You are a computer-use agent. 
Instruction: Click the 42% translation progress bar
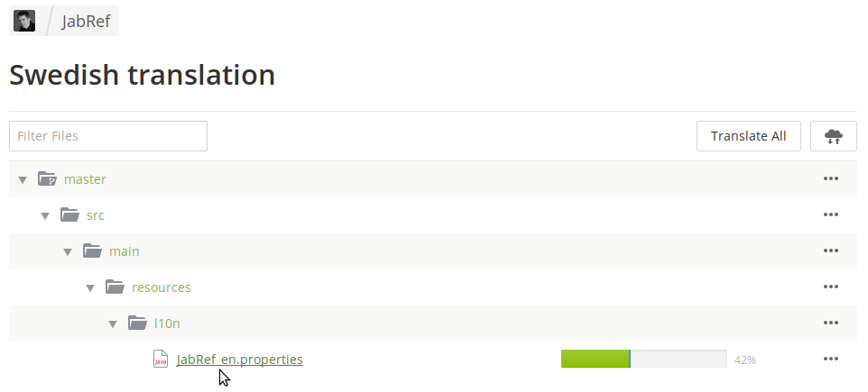tap(643, 360)
